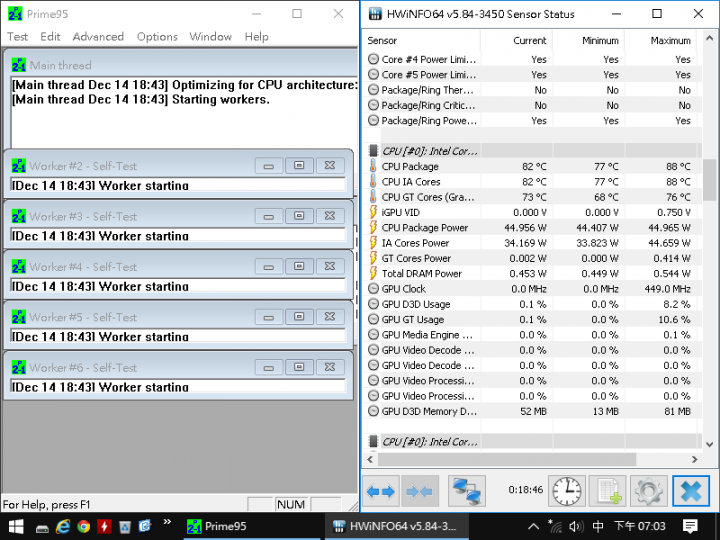Switch to Prime95 via its taskbar button
The height and width of the screenshot is (540, 720).
coord(252,526)
